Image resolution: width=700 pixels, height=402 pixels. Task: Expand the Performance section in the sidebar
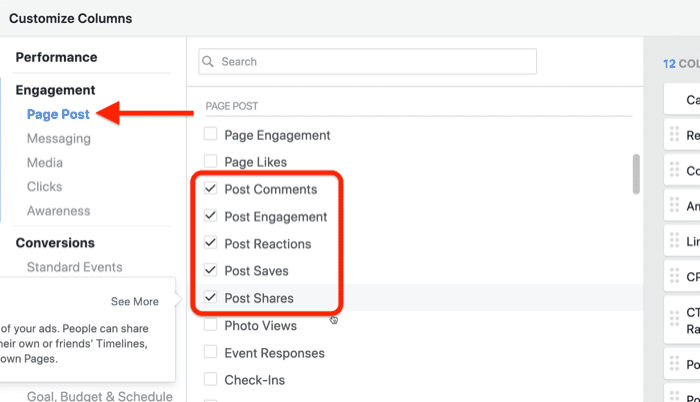[56, 58]
